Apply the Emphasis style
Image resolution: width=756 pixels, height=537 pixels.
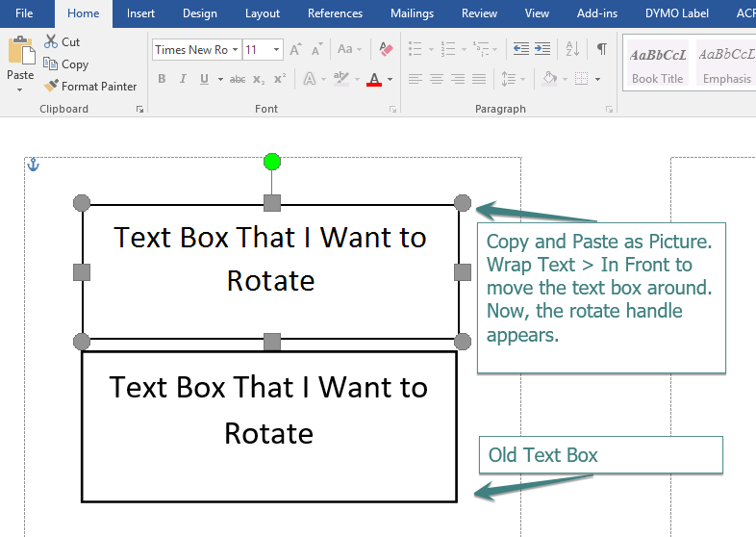point(726,64)
